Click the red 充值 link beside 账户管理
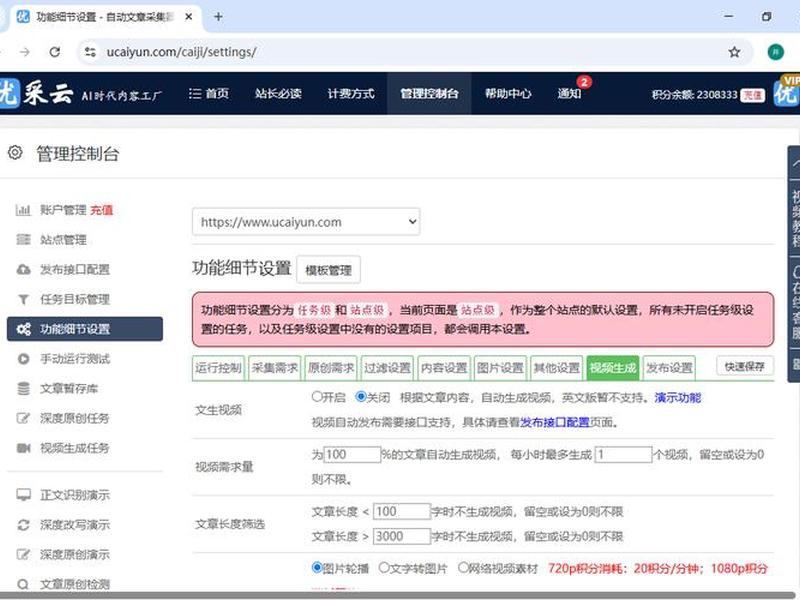Viewport: 800px width, 600px height. click(x=102, y=210)
